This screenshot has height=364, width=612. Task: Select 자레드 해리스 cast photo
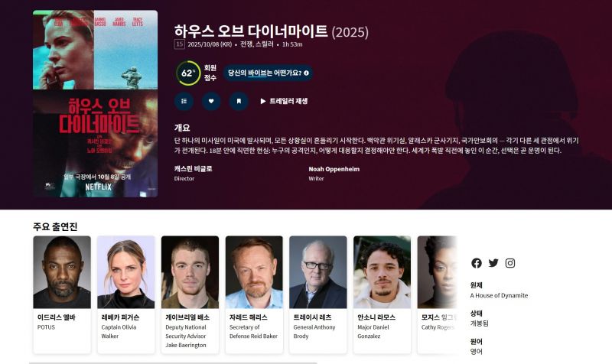(254, 272)
